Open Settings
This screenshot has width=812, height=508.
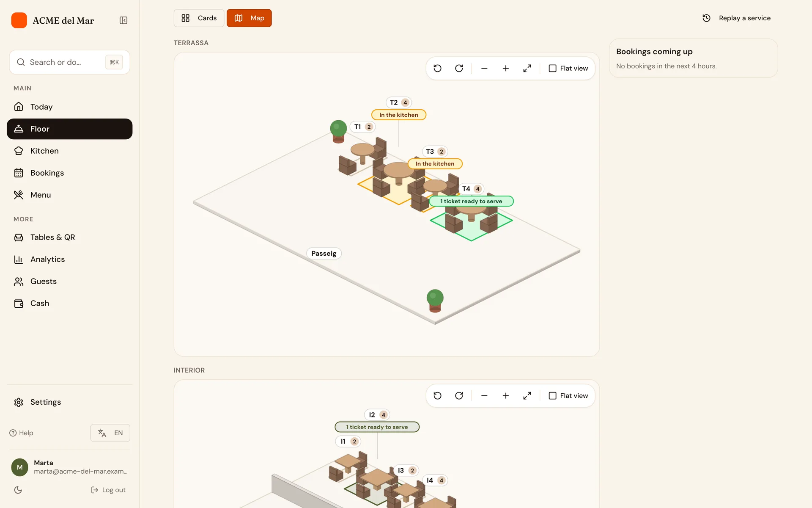coord(69,402)
